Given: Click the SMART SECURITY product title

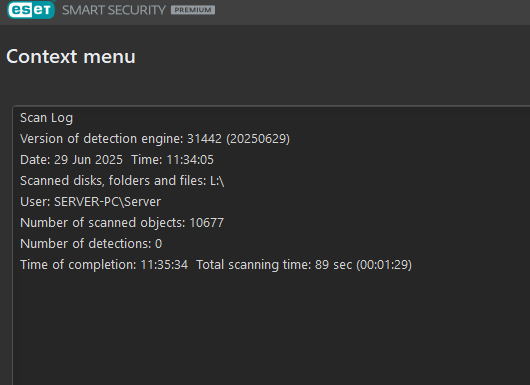Looking at the screenshot, I should (114, 10).
